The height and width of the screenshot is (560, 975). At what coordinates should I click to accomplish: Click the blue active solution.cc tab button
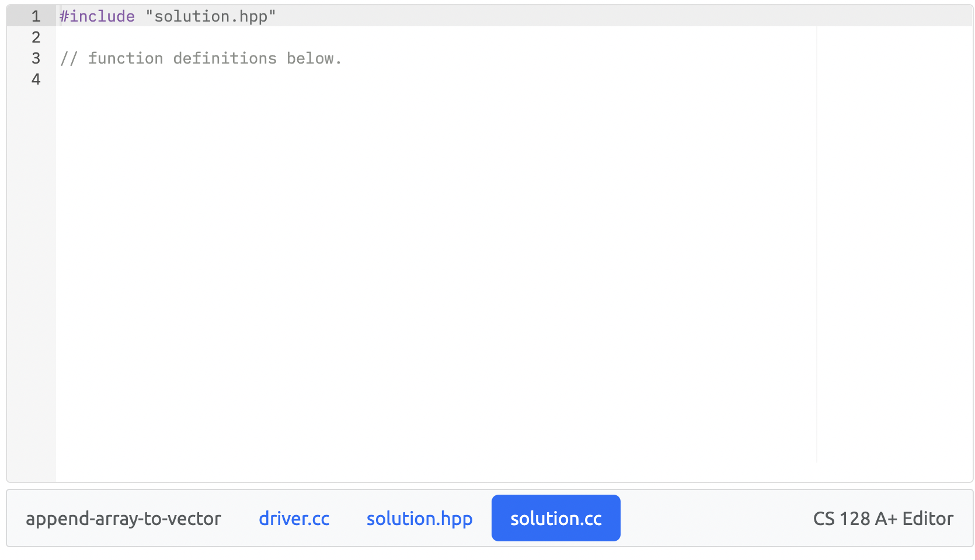pos(555,518)
